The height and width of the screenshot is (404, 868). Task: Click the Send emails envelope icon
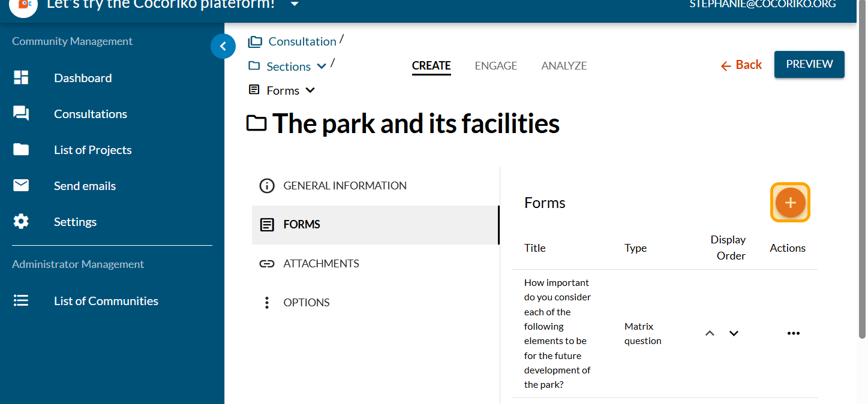[x=21, y=186]
